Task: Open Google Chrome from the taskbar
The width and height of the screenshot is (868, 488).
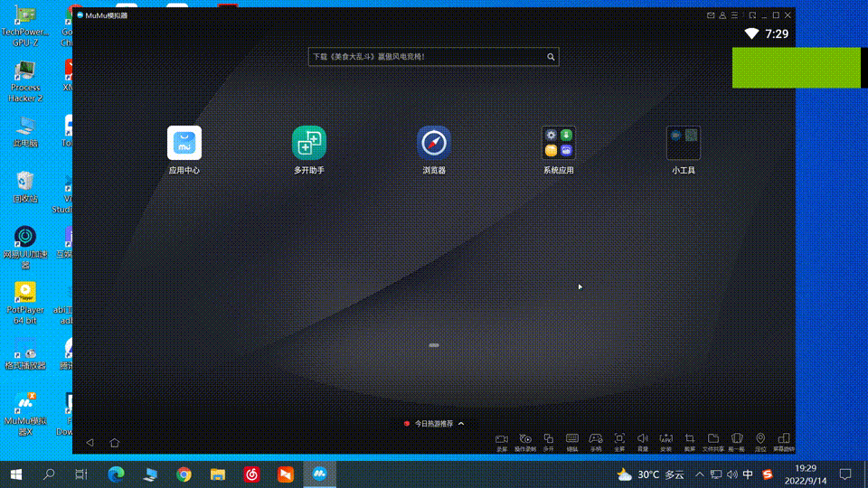Action: [184, 474]
